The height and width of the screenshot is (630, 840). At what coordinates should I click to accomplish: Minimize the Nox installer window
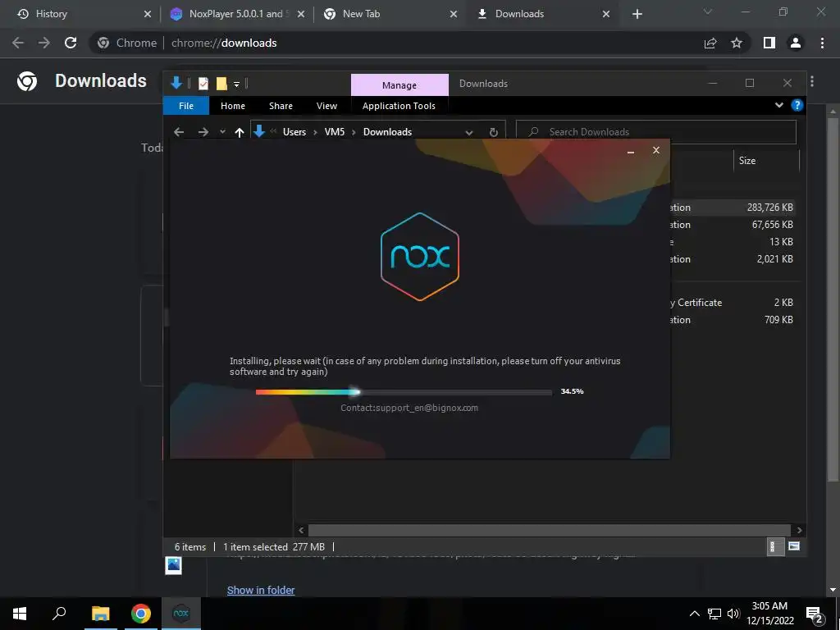click(631, 151)
